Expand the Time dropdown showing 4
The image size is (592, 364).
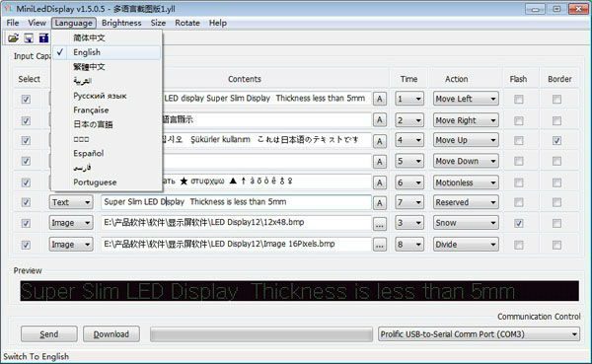(x=409, y=140)
